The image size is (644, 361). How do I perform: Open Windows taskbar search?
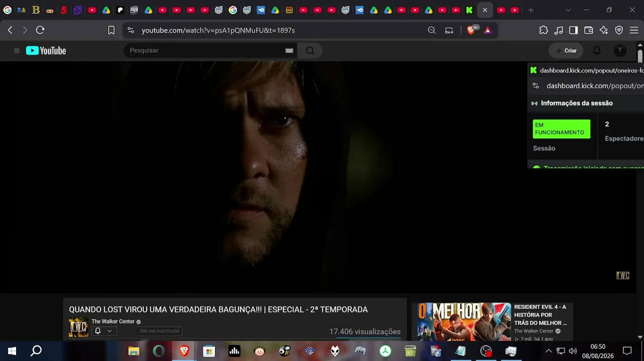[x=36, y=351]
